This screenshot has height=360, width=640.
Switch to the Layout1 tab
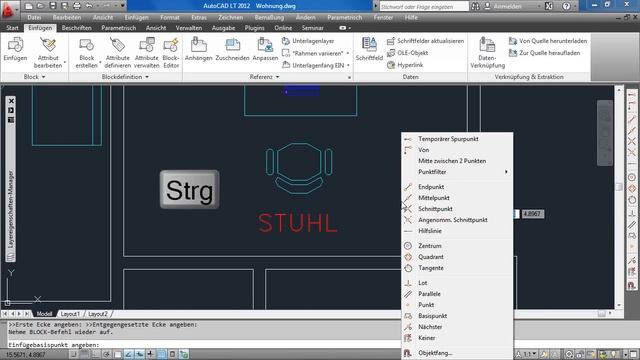[70, 313]
